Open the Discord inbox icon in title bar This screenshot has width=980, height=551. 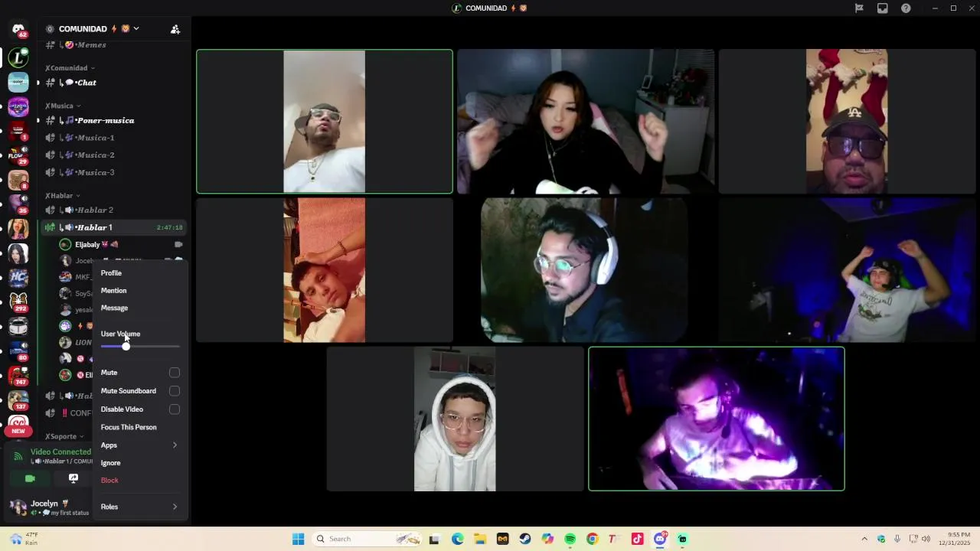(883, 8)
